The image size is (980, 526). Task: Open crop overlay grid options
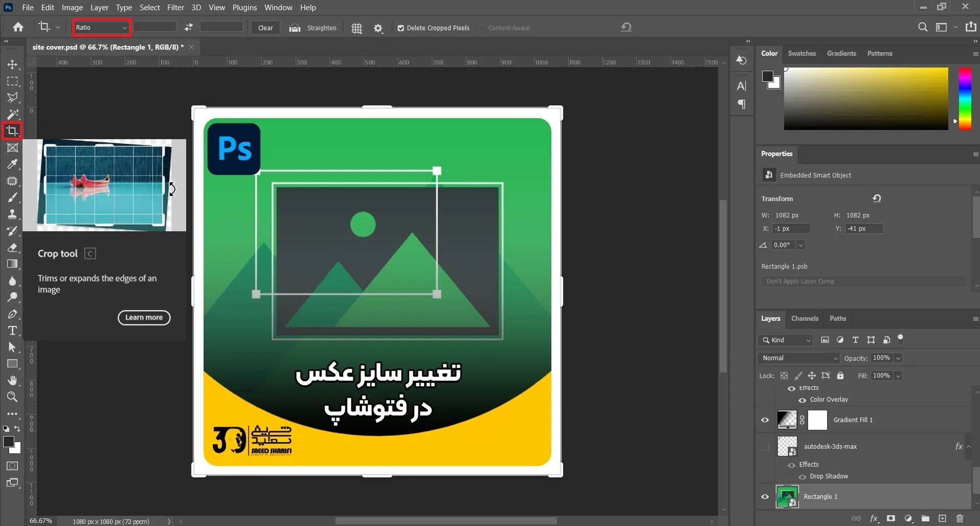pyautogui.click(x=357, y=28)
